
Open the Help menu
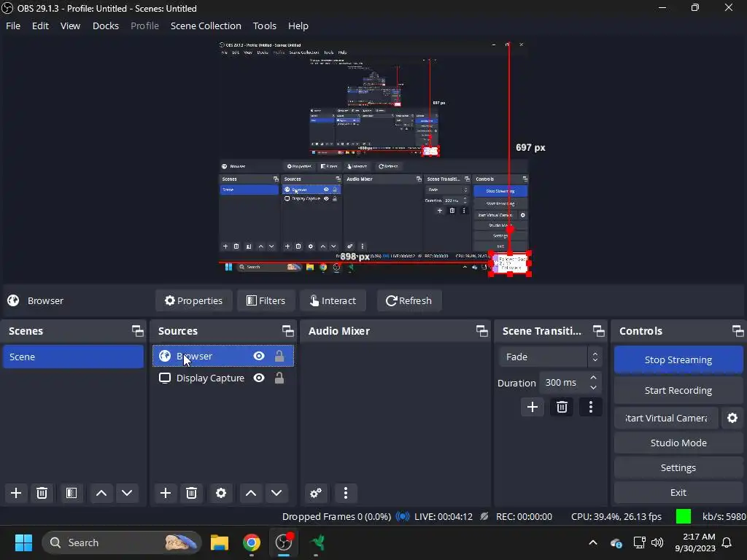298,26
